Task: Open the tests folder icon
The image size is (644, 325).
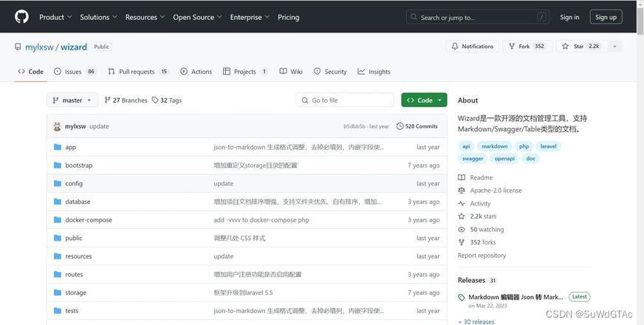Action: click(58, 311)
